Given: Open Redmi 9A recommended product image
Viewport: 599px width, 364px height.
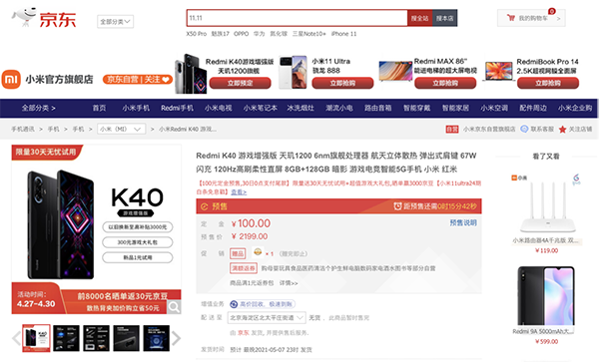Looking at the screenshot, I should pos(546,296).
